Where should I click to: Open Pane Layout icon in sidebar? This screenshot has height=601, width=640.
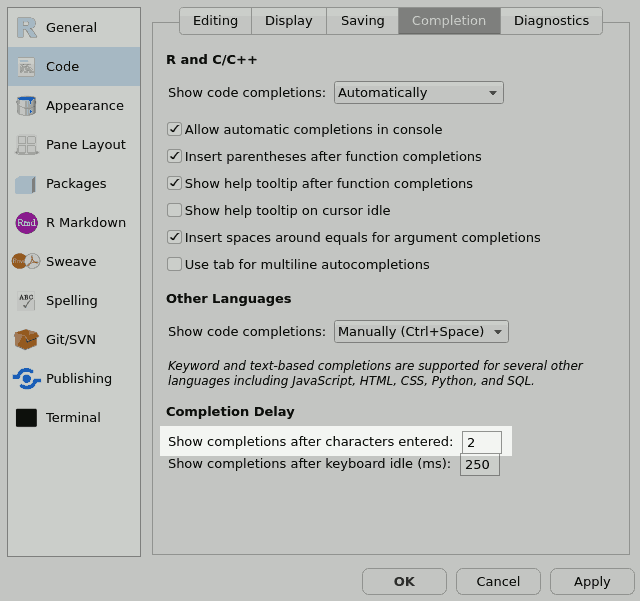26,145
